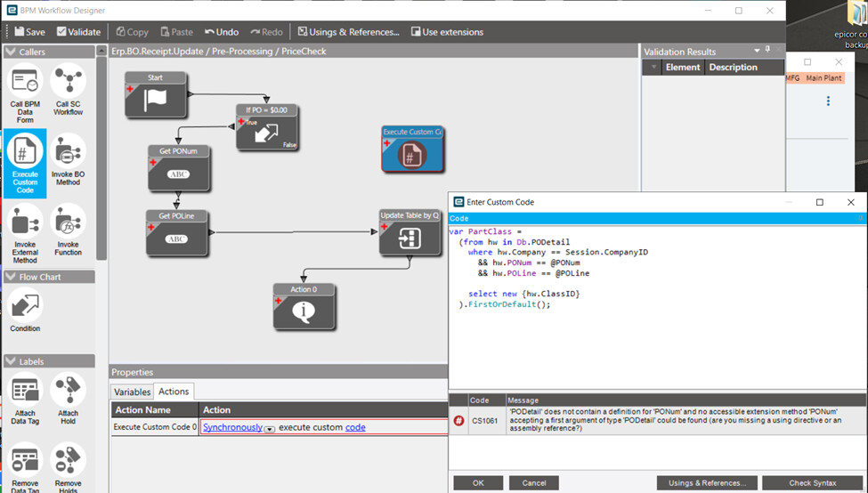The height and width of the screenshot is (493, 868).
Task: Select the Invoke Function caller
Action: coord(68,229)
